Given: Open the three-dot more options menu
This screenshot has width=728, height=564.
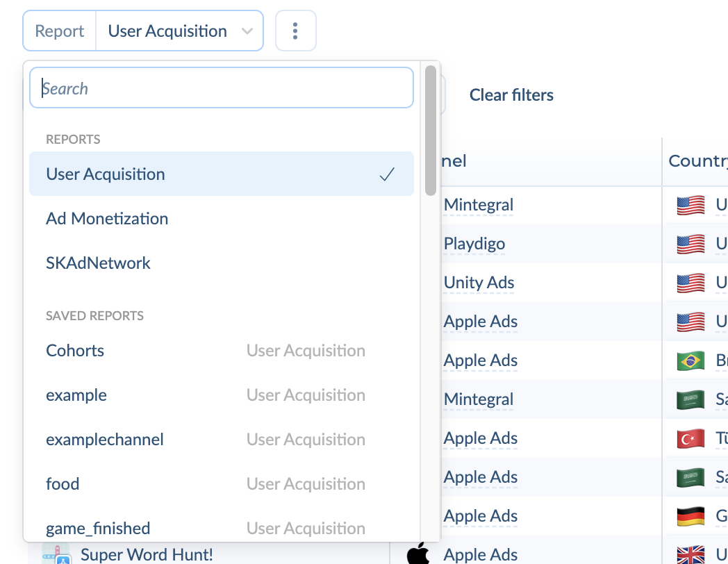Looking at the screenshot, I should click(x=295, y=31).
